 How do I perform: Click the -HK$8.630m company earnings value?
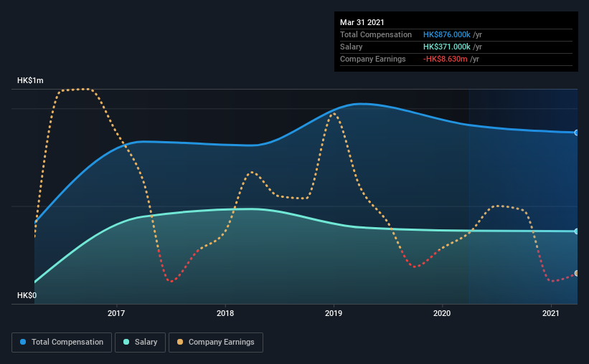click(x=445, y=59)
